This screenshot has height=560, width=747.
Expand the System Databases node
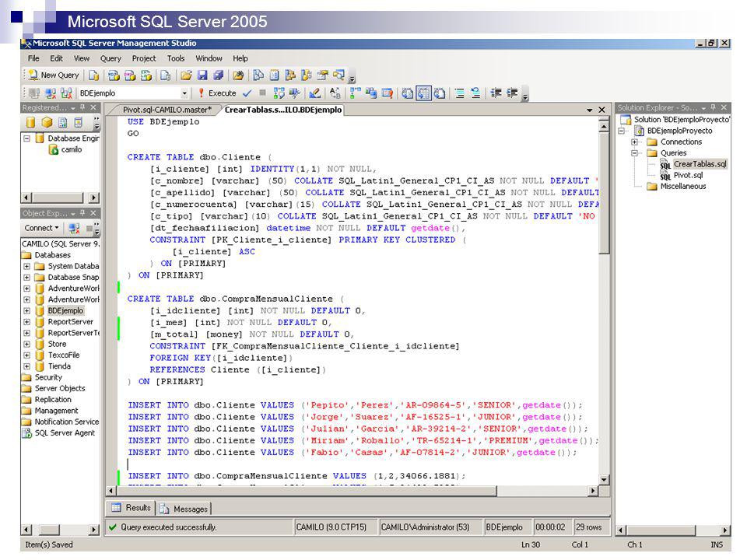pos(27,266)
